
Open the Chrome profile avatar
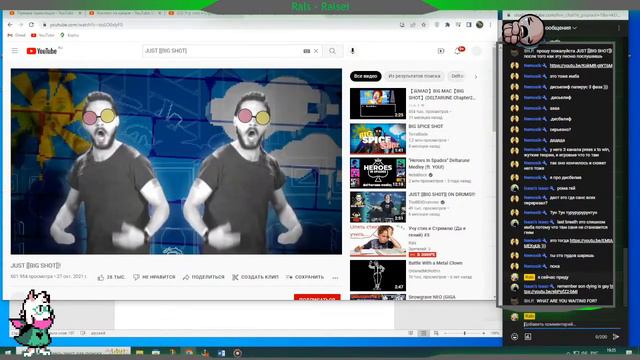480,25
